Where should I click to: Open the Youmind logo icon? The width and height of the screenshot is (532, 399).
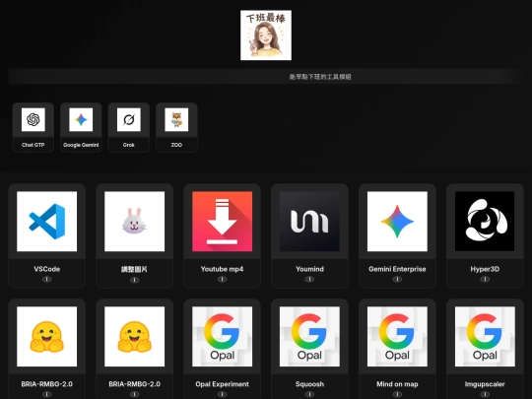(x=309, y=222)
